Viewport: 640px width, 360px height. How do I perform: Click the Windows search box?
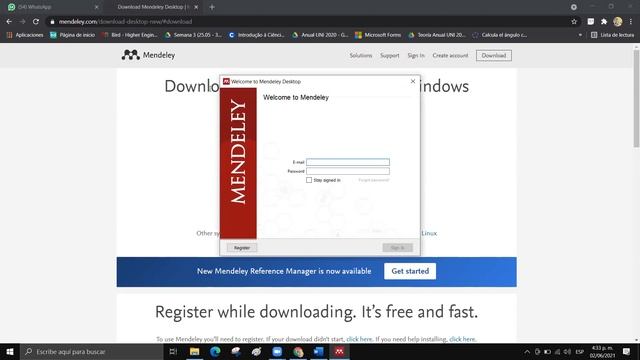pos(92,351)
